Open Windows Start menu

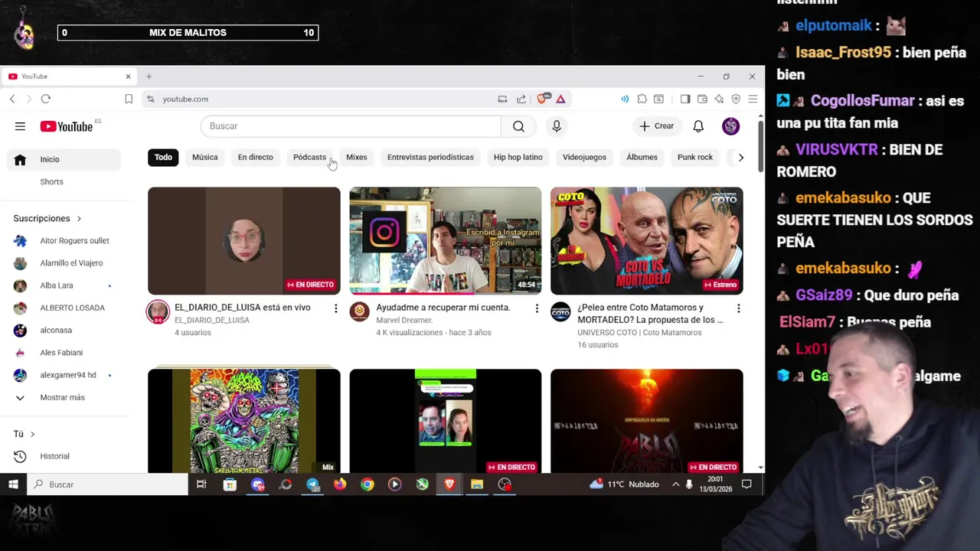(13, 484)
